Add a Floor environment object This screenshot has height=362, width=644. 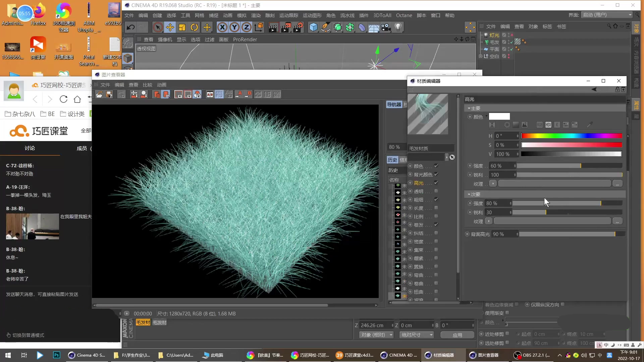[x=374, y=27]
